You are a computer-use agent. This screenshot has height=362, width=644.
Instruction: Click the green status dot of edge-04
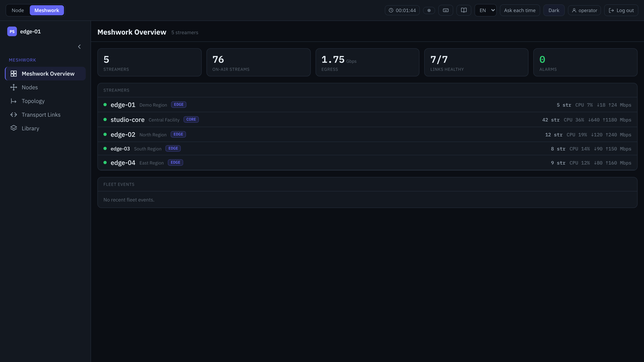point(105,163)
